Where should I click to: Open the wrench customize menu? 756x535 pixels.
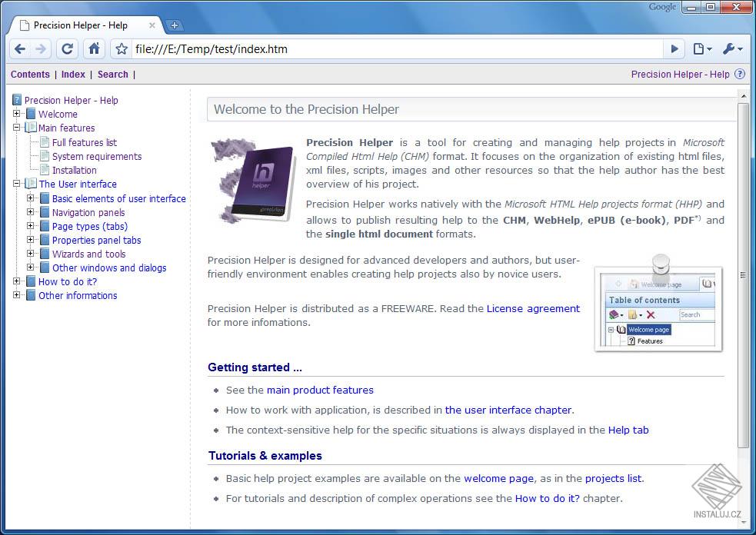(x=732, y=48)
